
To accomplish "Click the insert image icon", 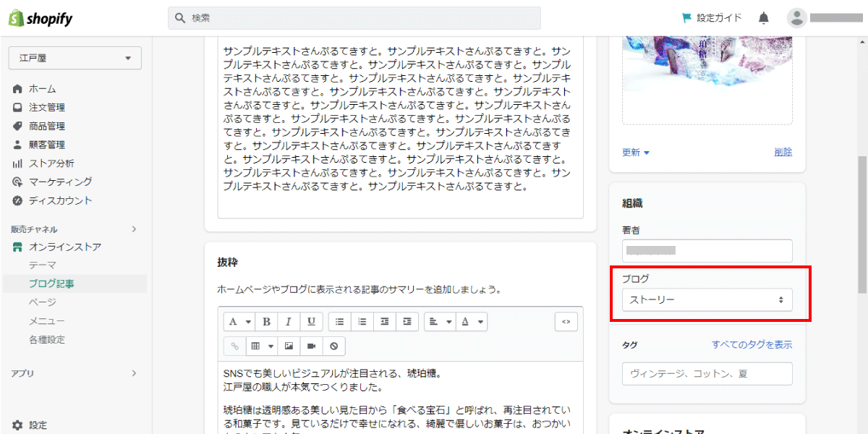I will pyautogui.click(x=289, y=346).
